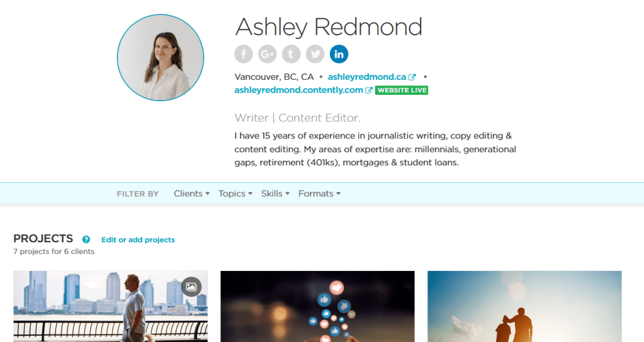
Task: Visit the ashleyredmond.contently.com link
Action: point(298,90)
